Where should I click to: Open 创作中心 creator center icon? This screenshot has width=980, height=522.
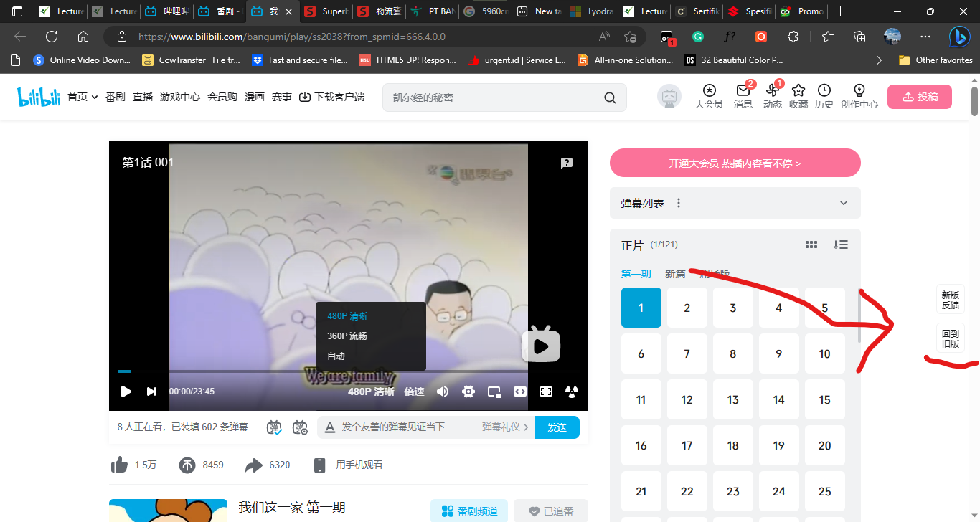(x=859, y=96)
